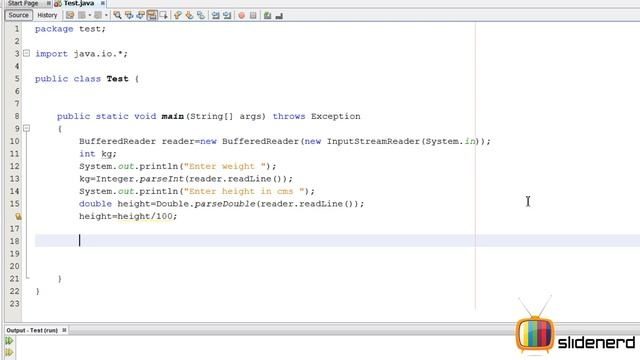Screen dimensions: 640x360
Task: Click the Find Selection magnifier icon
Action: 117,16
